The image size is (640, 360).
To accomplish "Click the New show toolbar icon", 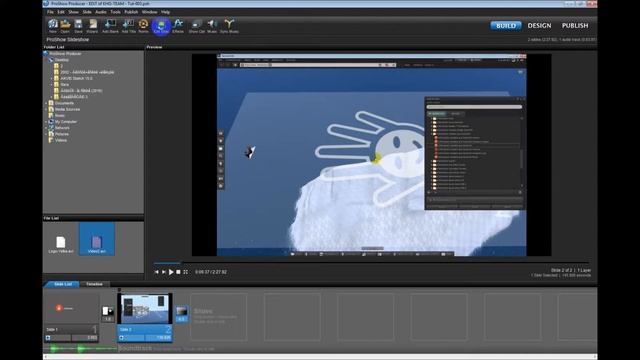I will pyautogui.click(x=53, y=26).
